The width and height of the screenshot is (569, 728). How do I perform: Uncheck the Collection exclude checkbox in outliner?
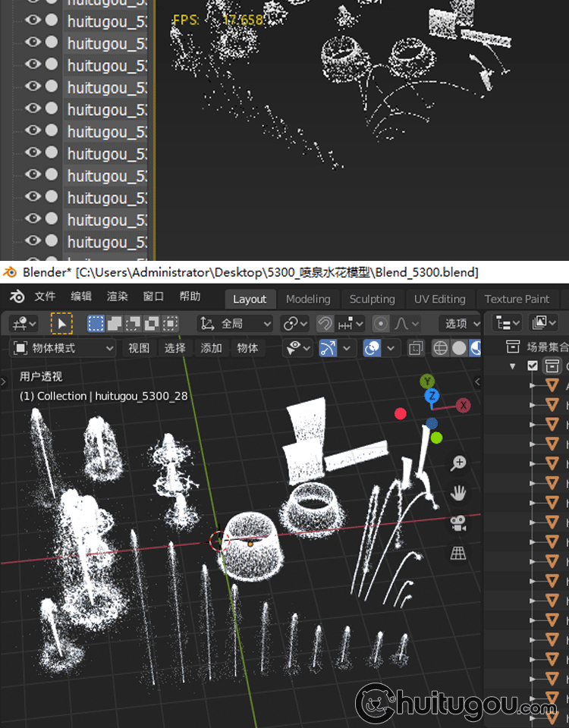(x=533, y=366)
